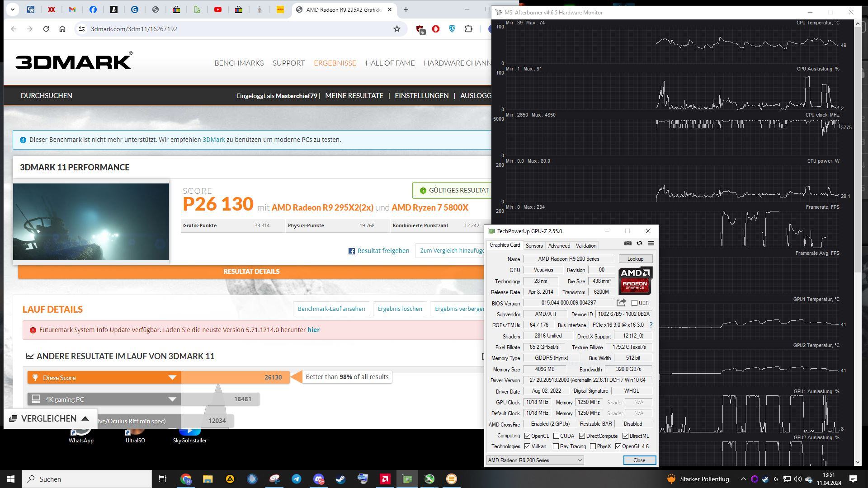The height and width of the screenshot is (488, 868).
Task: Switch to the Advanced tab
Action: 559,246
